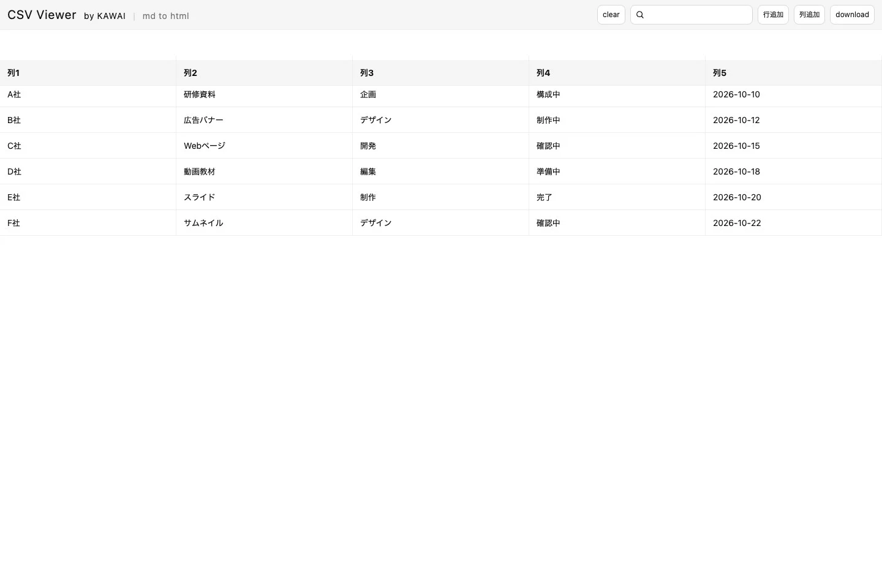Focus the search input field
The image size is (882, 588).
(x=691, y=15)
